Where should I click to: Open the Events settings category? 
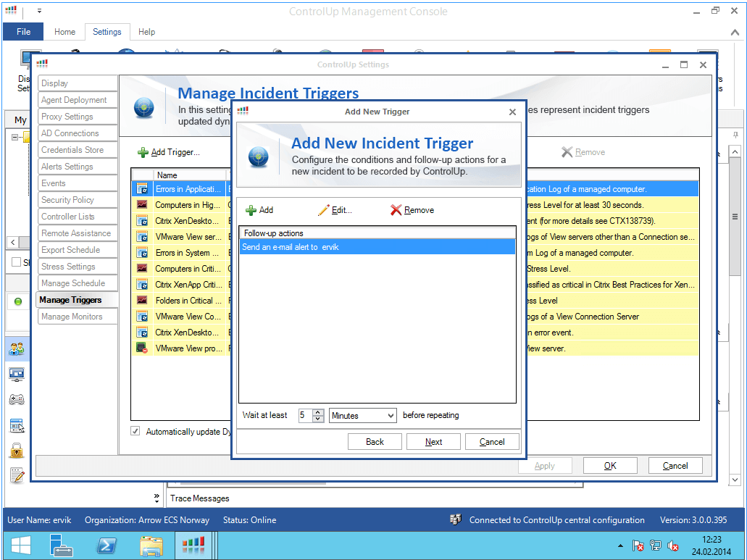pos(78,183)
